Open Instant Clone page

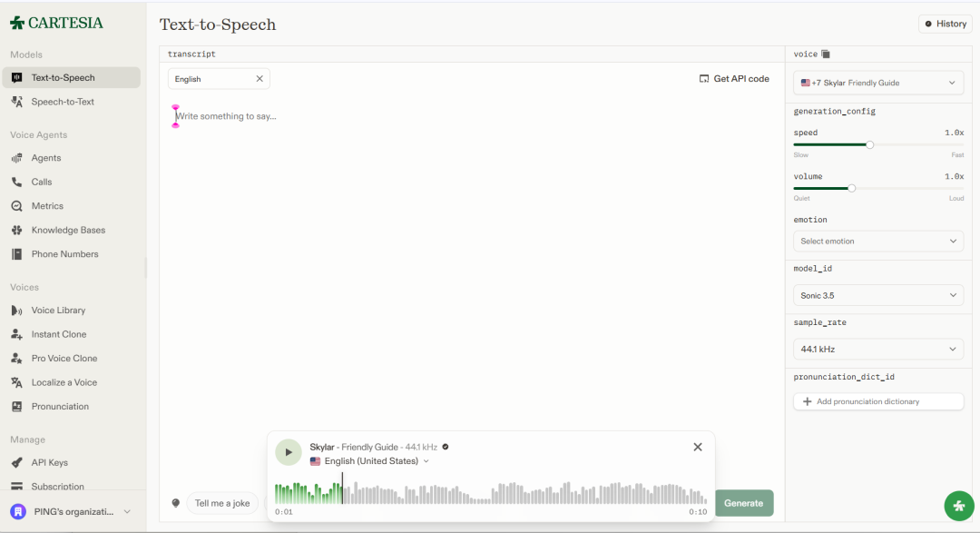click(x=72, y=334)
